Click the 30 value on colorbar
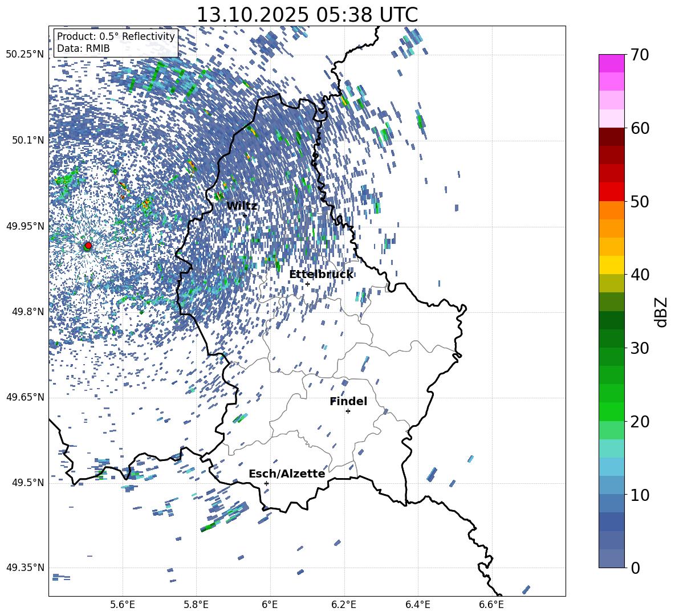675x616 pixels. pyautogui.click(x=640, y=348)
